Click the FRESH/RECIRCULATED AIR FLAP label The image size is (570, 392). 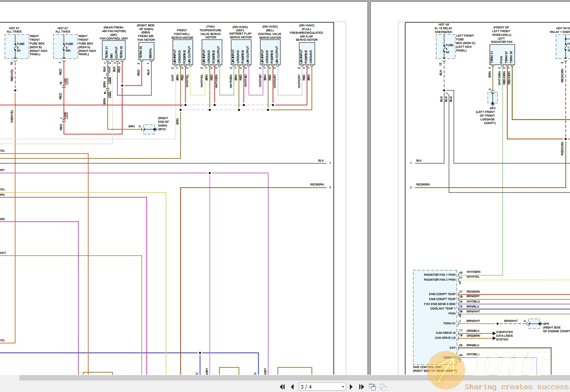coord(306,35)
